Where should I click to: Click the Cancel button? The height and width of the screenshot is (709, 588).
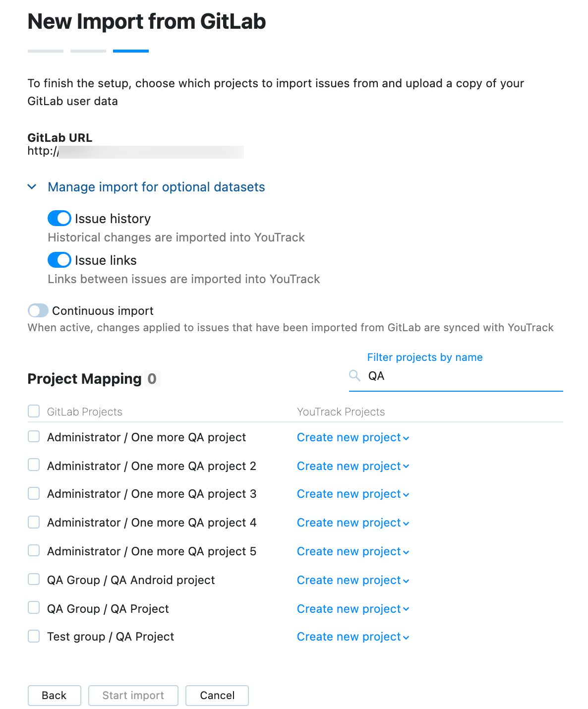click(x=217, y=695)
